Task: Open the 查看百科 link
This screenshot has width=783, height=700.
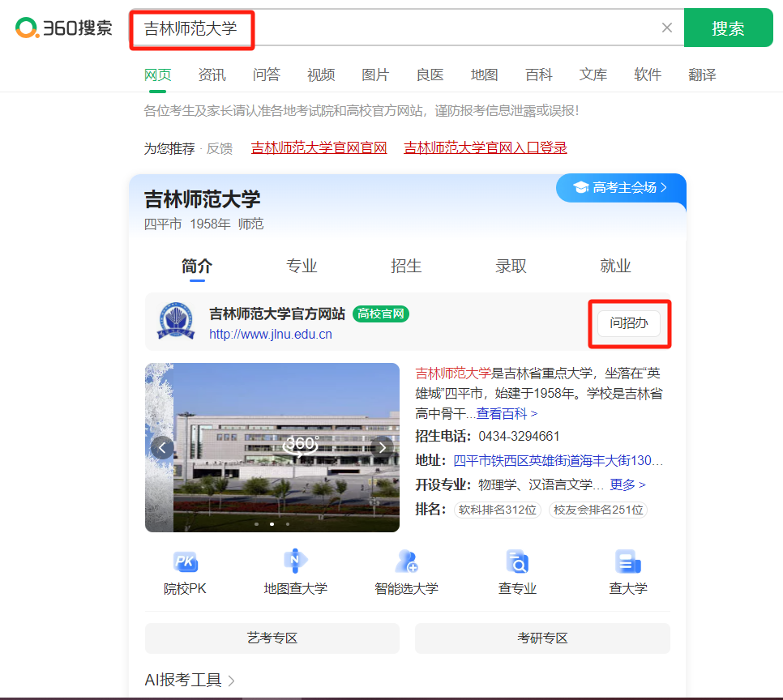Action: tap(507, 414)
